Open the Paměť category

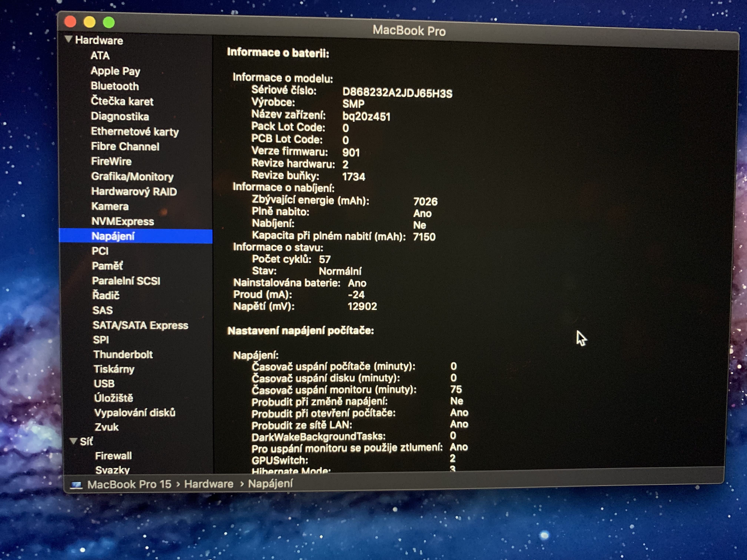click(x=107, y=266)
